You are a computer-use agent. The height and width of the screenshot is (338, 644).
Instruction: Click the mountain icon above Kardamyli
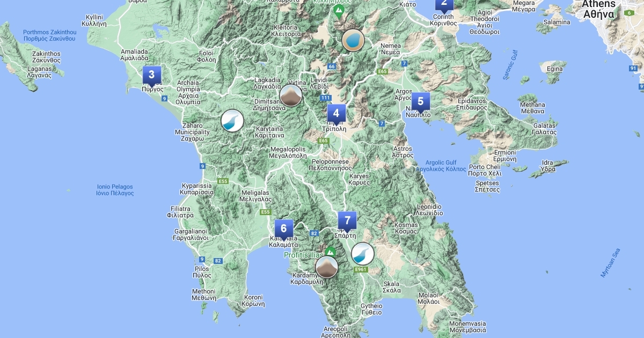(326, 267)
